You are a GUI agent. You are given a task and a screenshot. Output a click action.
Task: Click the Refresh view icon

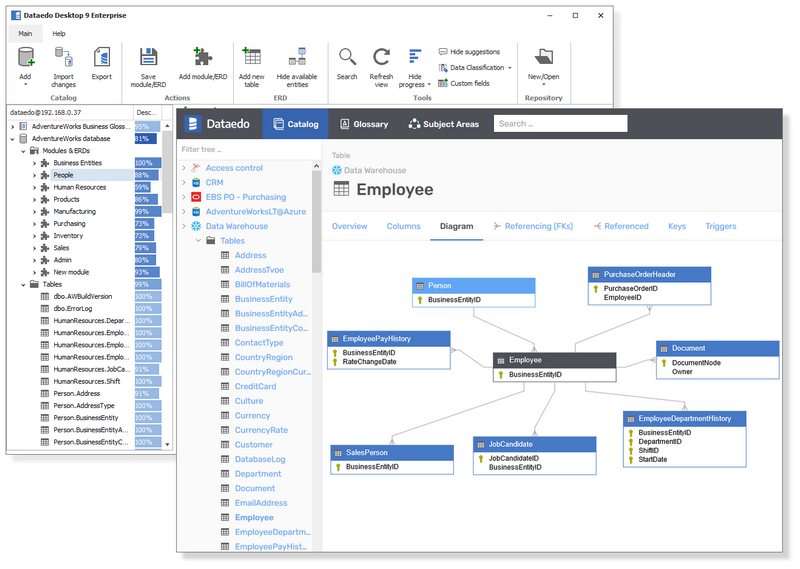click(x=381, y=59)
